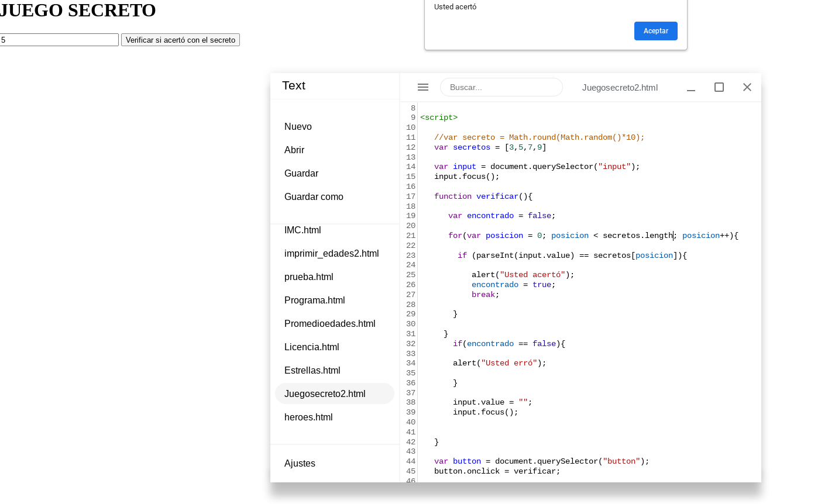
Task: Maximize the Text editor window
Action: coord(719,87)
